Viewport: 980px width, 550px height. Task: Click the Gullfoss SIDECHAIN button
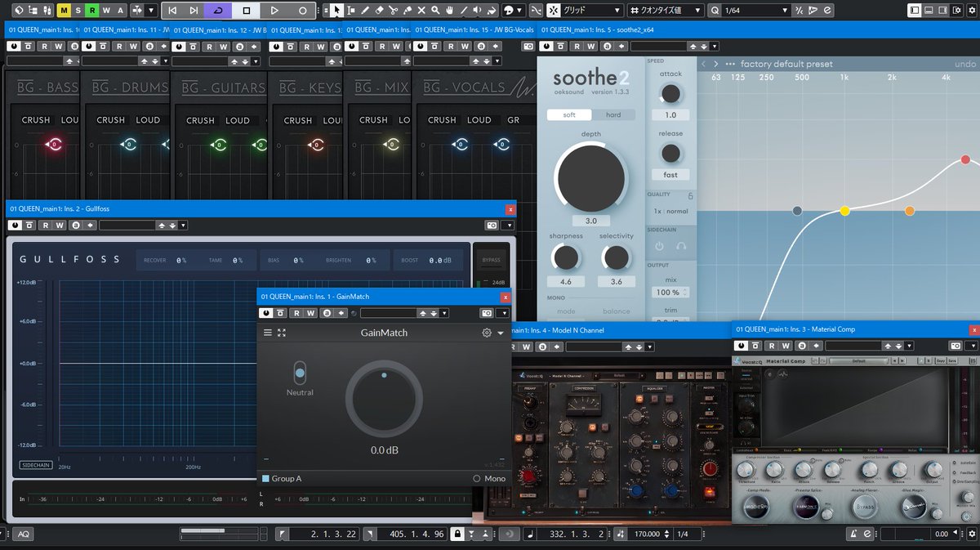[35, 466]
